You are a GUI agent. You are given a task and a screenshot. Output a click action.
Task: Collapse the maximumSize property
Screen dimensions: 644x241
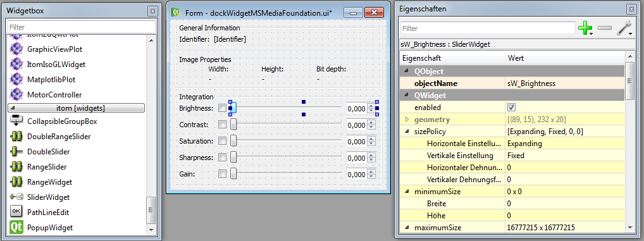[407, 228]
